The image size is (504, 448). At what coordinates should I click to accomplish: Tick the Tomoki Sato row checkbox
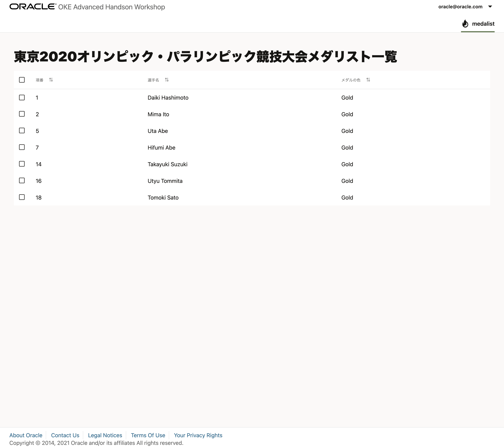(x=22, y=197)
